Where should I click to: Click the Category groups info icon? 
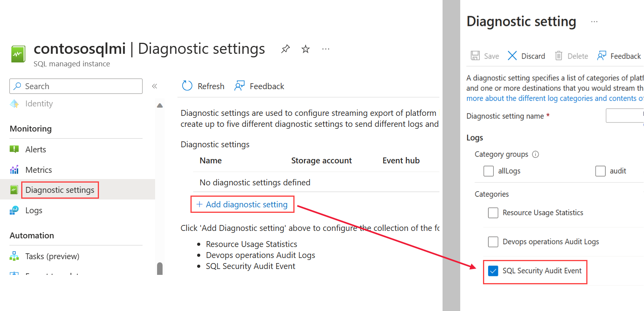536,154
